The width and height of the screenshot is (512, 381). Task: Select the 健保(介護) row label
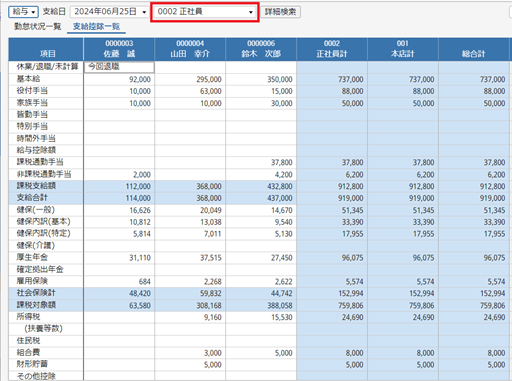(x=36, y=245)
